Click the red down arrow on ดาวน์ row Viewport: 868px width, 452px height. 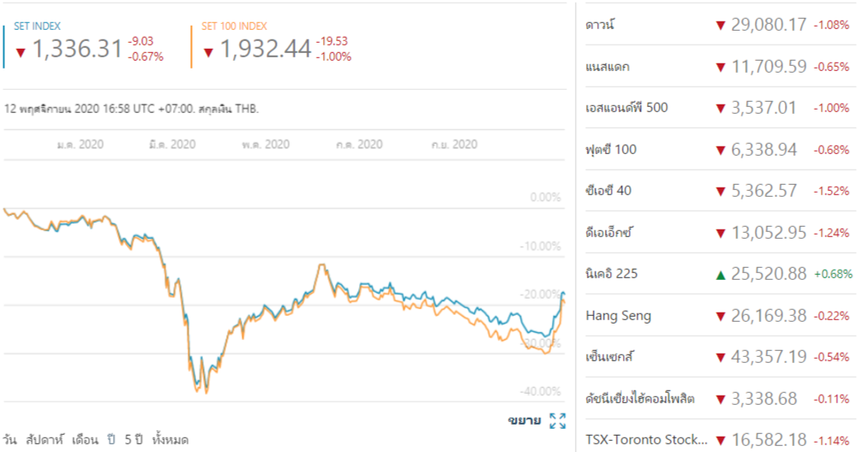(x=721, y=26)
